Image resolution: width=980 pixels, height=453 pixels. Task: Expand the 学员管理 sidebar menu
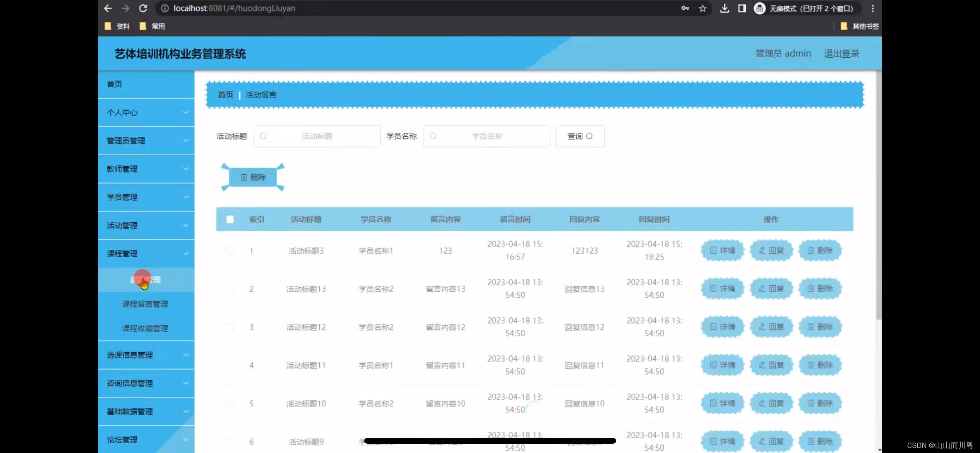(146, 197)
